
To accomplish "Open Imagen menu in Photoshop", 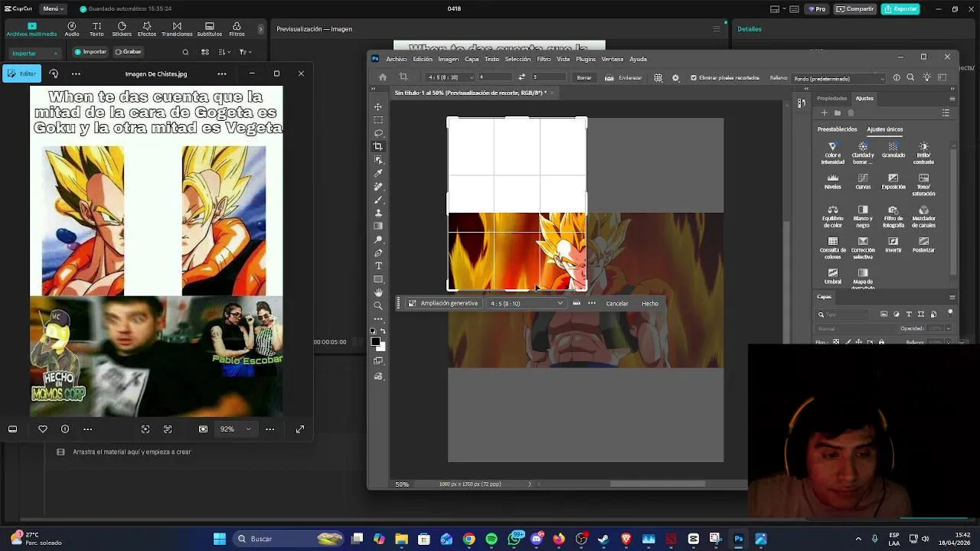I will pos(449,59).
